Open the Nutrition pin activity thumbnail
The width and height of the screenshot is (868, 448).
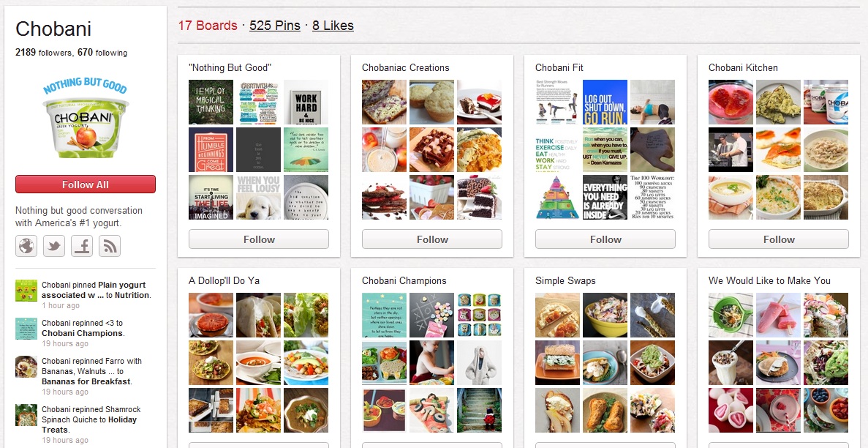pos(26,291)
